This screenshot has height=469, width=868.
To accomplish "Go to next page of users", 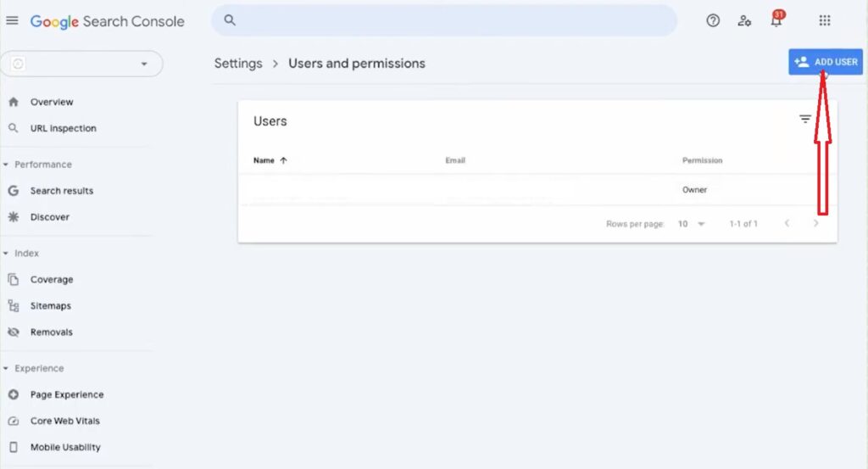I will coord(815,223).
